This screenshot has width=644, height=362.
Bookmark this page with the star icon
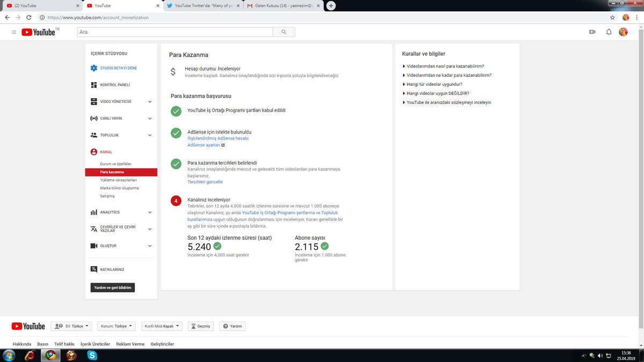(612, 17)
